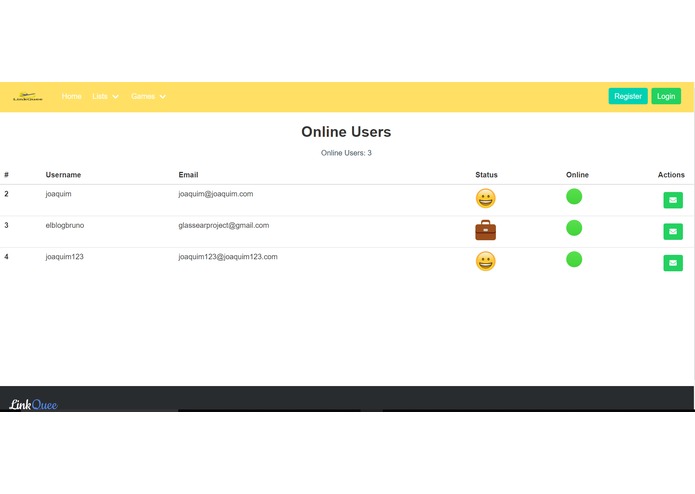Screen dimensions: 695x494
Task: Click the Actions column header
Action: click(671, 175)
